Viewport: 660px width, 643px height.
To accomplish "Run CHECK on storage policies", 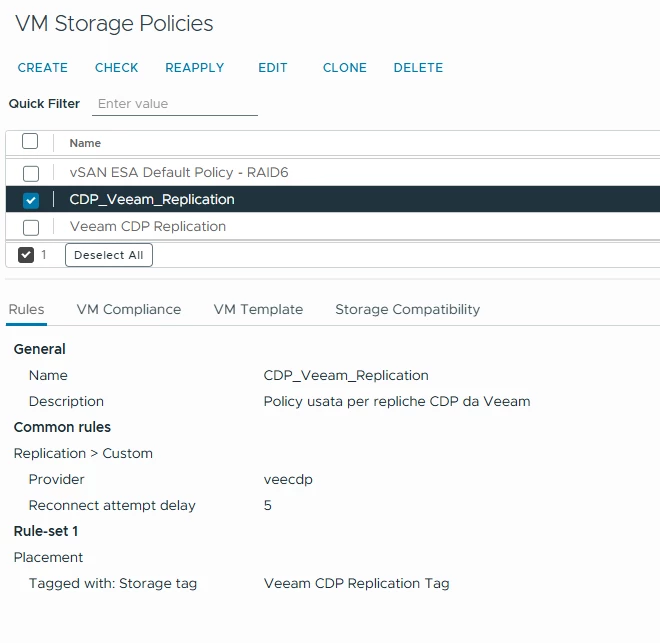I will point(117,68).
